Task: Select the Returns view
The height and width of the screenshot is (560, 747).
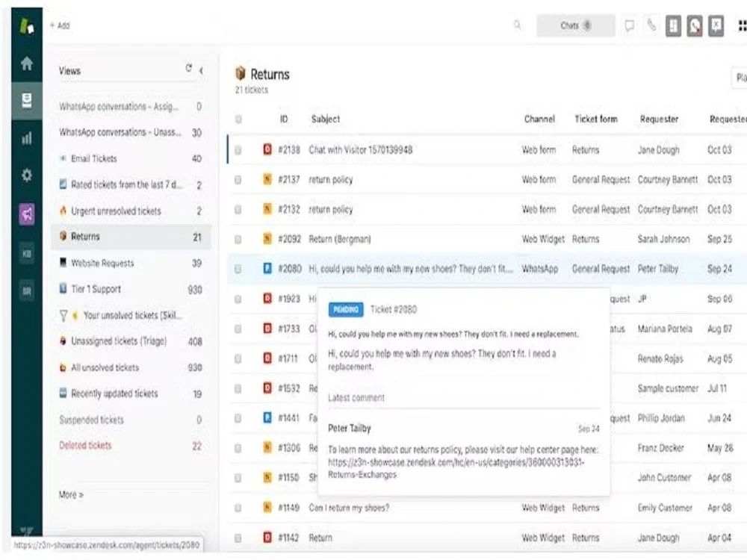Action: click(130, 237)
